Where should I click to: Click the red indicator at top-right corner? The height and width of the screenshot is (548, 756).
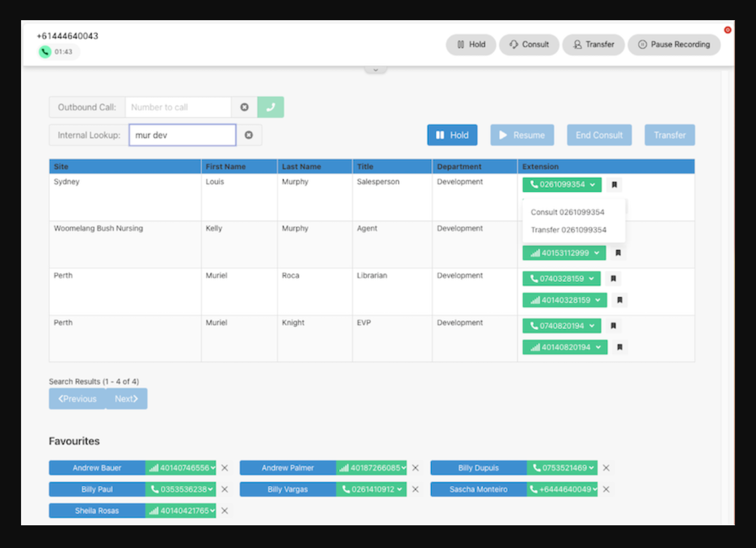tap(727, 30)
